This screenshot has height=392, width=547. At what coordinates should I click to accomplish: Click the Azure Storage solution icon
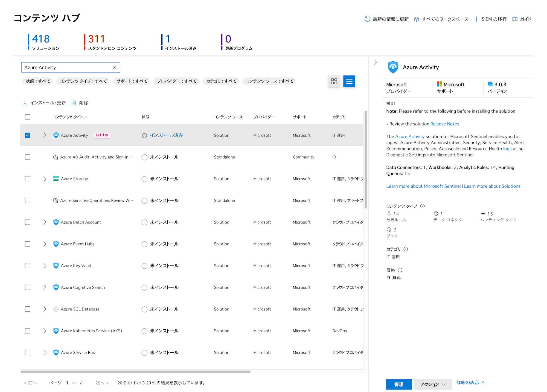56,179
